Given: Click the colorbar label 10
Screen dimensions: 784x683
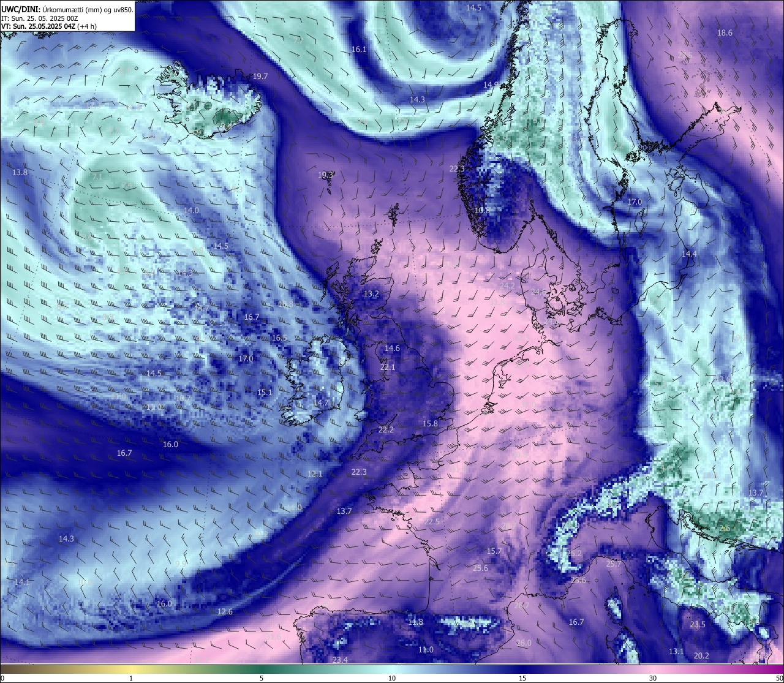Looking at the screenshot, I should 392,678.
